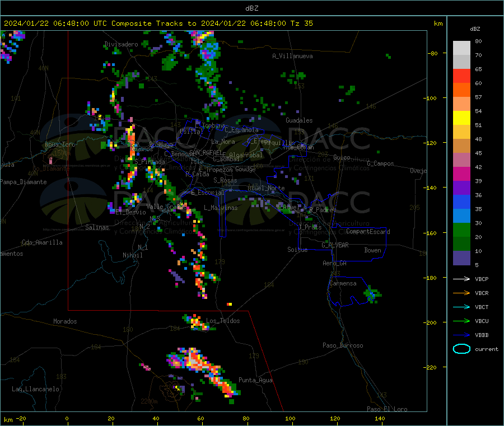Click the 39 dBZ violet swatch
This screenshot has height=426, width=504.
pos(461,188)
